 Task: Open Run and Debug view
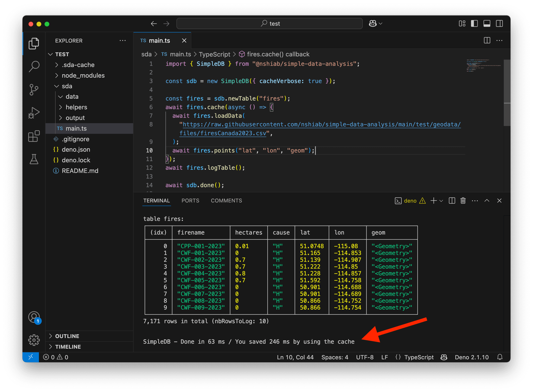point(34,113)
